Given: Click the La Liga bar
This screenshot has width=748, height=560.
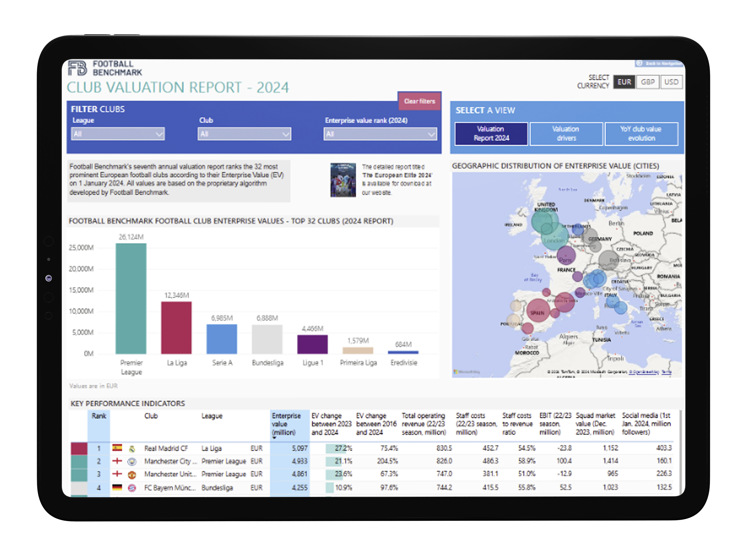Looking at the screenshot, I should point(176,328).
